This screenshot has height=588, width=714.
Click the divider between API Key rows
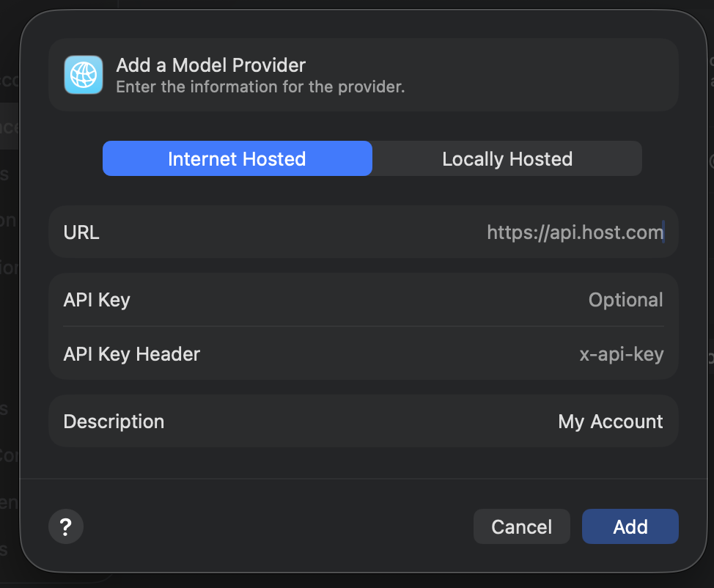[x=364, y=326]
